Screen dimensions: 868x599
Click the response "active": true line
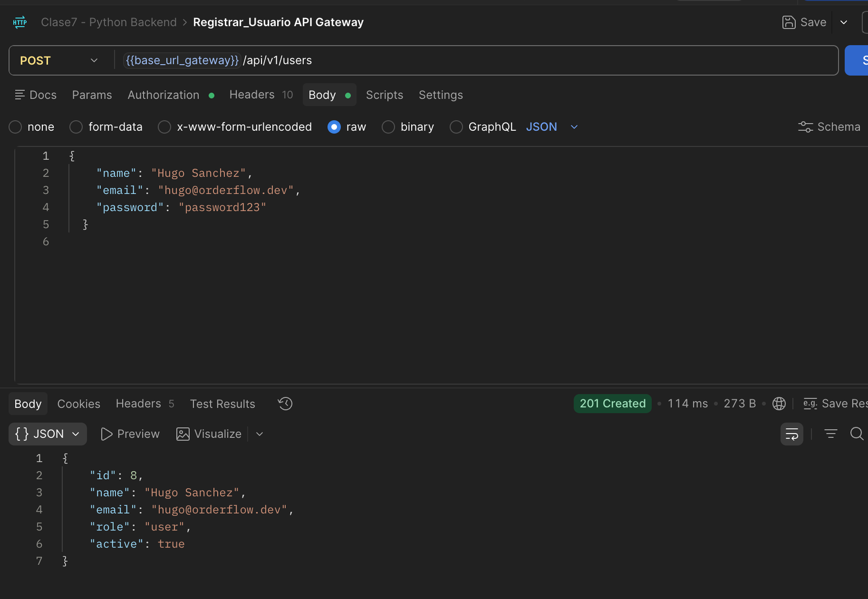pos(137,544)
